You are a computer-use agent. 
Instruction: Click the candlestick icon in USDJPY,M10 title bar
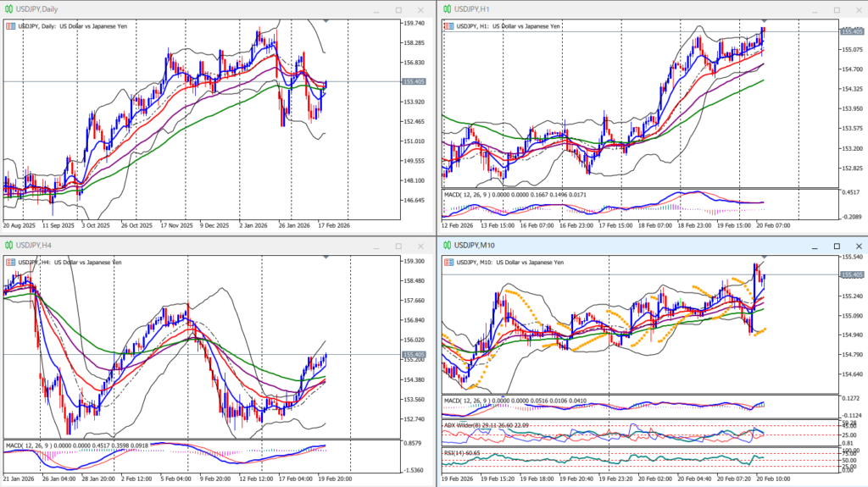click(x=445, y=245)
